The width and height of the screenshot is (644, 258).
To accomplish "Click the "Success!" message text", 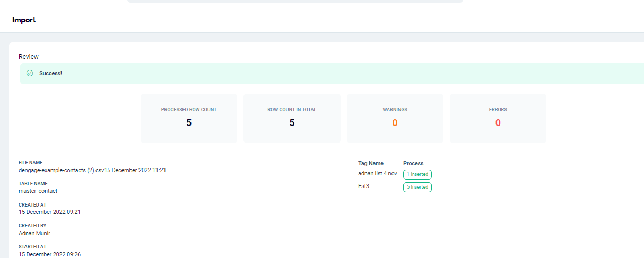I will click(50, 73).
